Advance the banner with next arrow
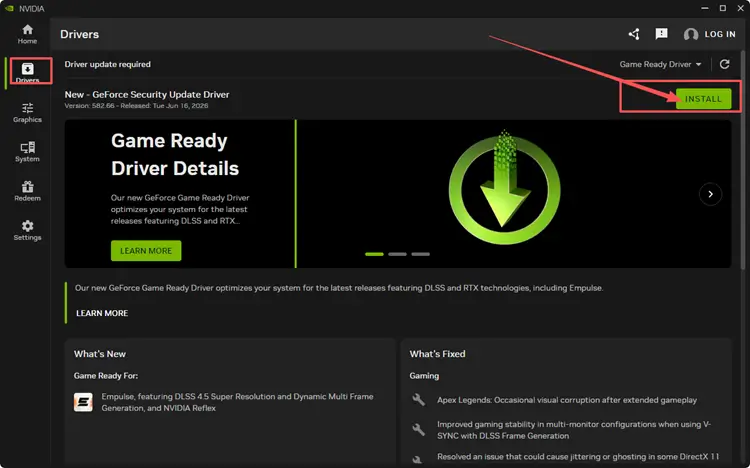 [710, 194]
